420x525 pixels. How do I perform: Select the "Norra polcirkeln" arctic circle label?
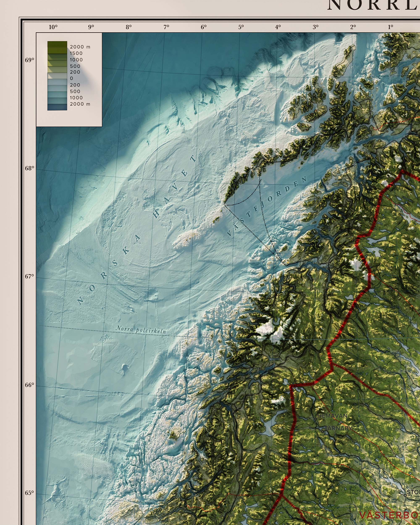(141, 330)
